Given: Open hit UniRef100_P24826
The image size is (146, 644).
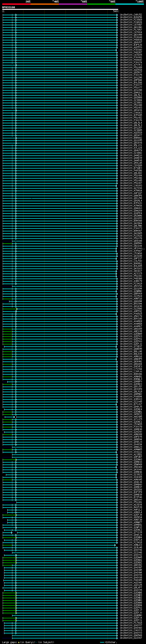Looking at the screenshot, I should (x=131, y=22).
